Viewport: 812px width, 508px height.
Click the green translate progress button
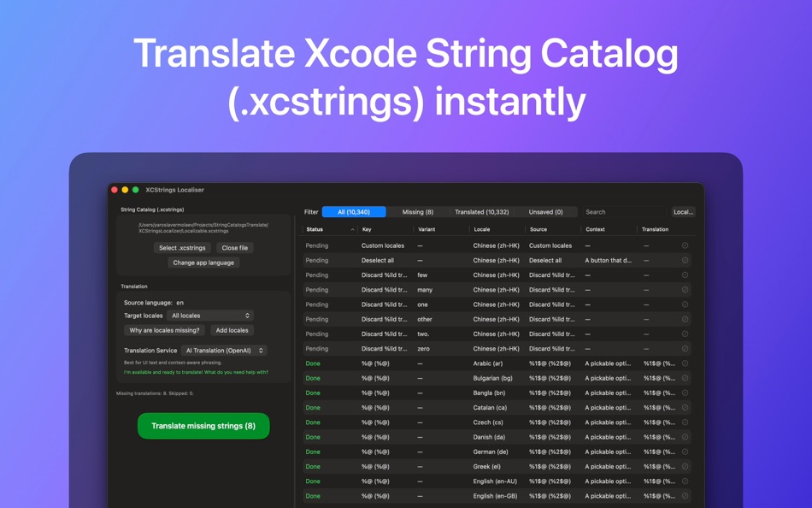[x=203, y=425]
